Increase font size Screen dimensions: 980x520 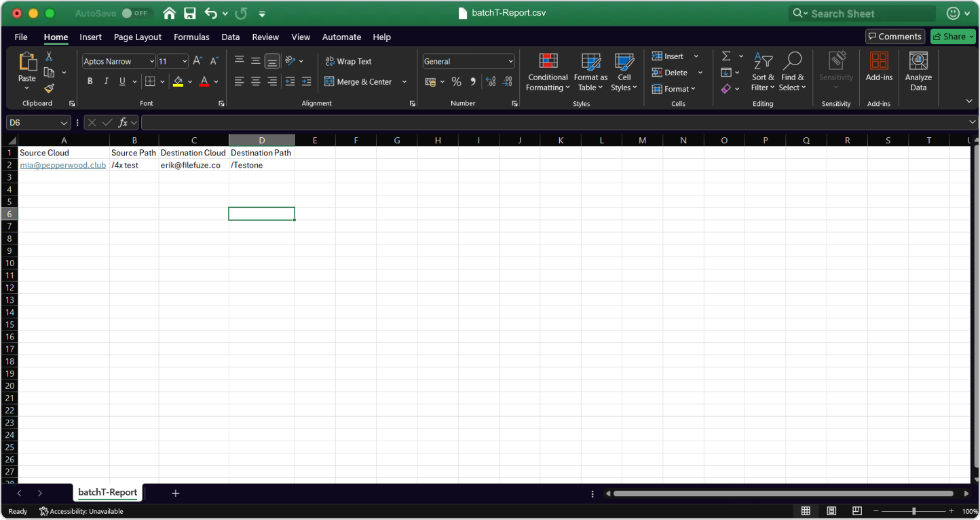(x=197, y=61)
